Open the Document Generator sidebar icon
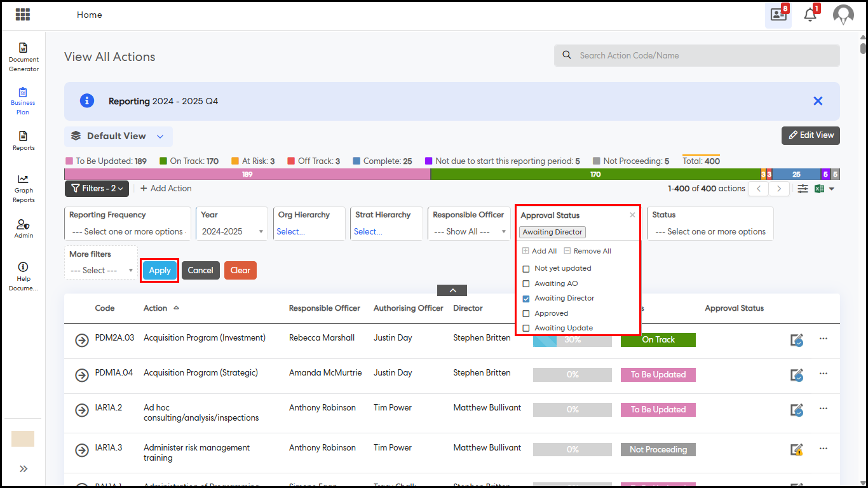 click(24, 57)
